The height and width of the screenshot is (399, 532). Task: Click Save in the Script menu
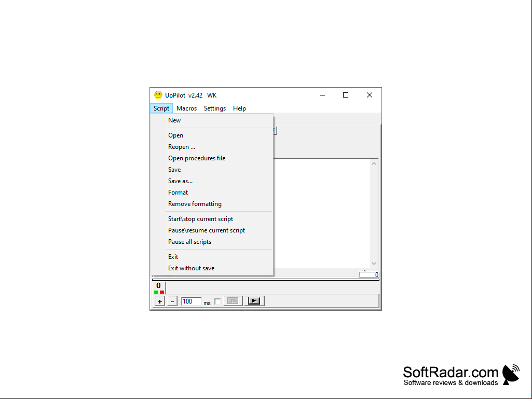[x=212, y=170]
